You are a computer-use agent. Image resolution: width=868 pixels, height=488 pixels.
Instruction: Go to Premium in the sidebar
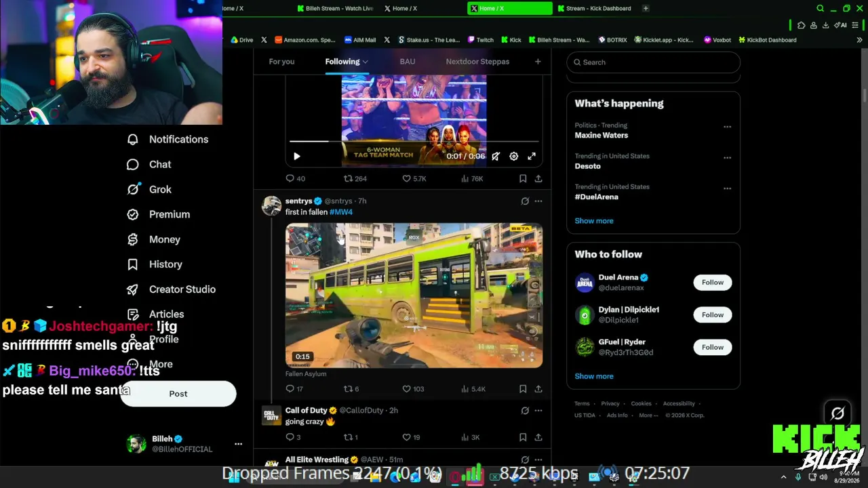pos(159,214)
